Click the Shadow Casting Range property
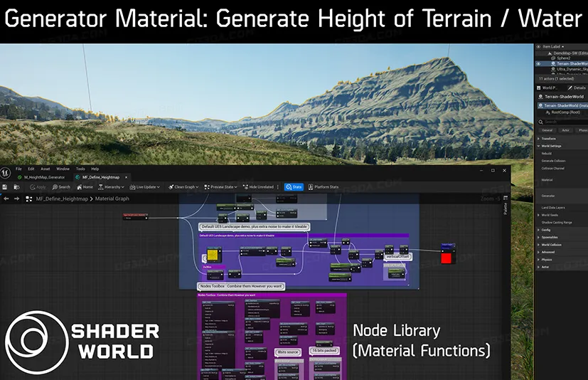The height and width of the screenshot is (380, 588). pyautogui.click(x=557, y=223)
